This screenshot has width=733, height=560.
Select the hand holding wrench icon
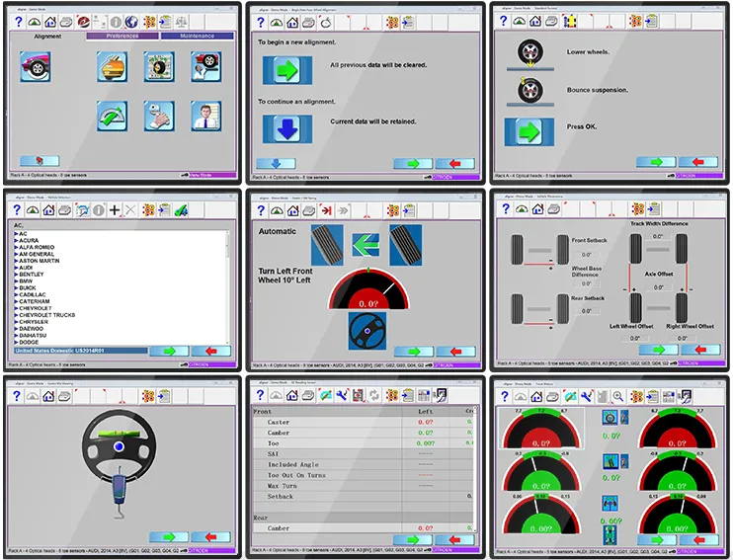159,116
